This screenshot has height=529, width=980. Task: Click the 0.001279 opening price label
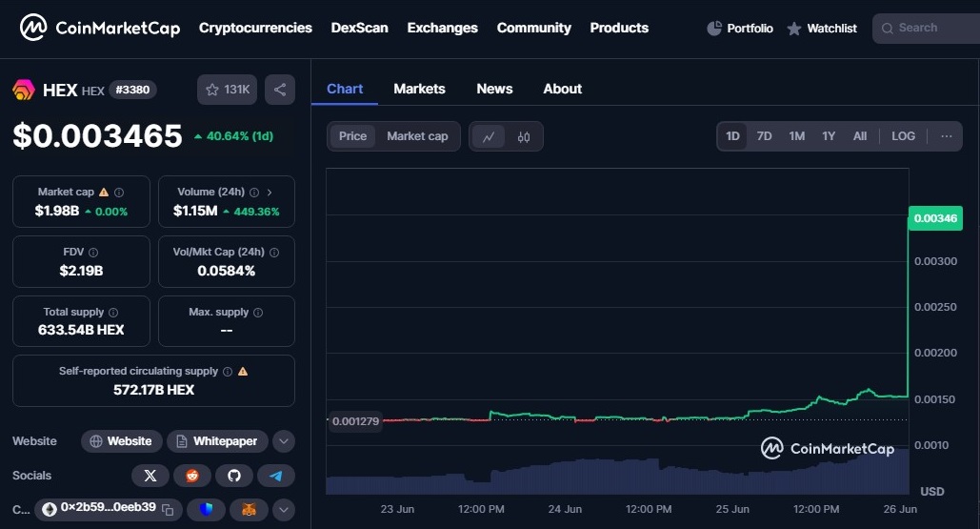[355, 421]
